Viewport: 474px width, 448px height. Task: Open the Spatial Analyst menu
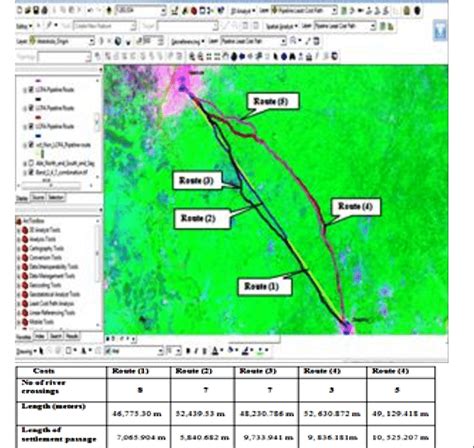[282, 26]
